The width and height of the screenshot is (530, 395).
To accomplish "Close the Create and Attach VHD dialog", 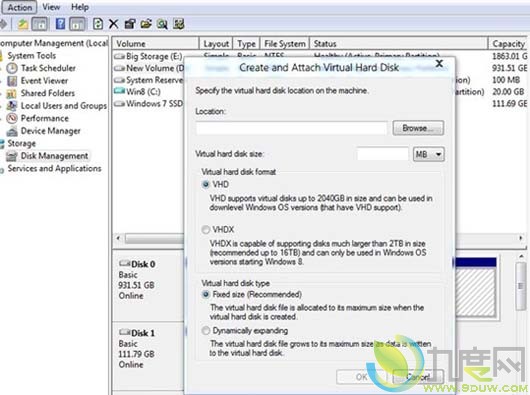I will [x=439, y=63].
